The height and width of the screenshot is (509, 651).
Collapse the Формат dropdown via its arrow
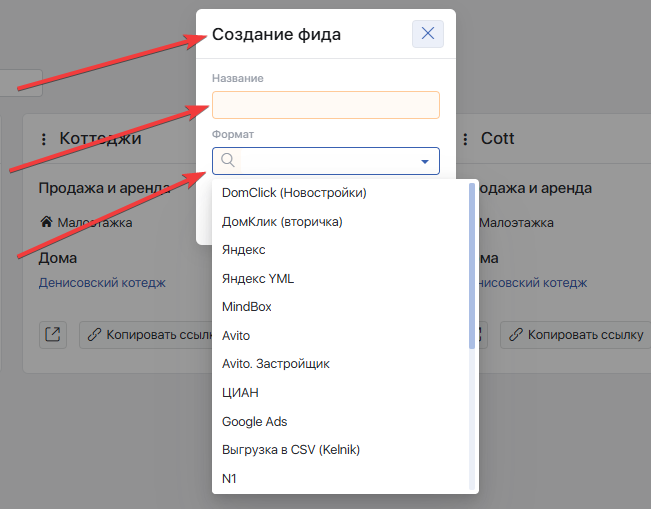coord(424,161)
